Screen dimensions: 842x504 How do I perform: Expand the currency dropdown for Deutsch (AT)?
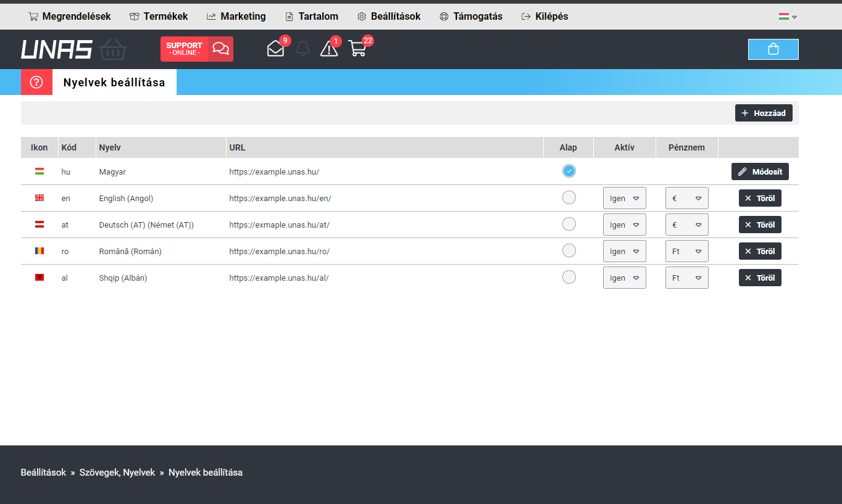686,225
